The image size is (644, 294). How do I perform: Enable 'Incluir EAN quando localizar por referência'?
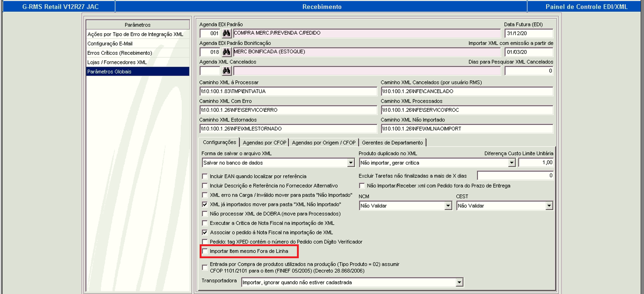(x=205, y=176)
